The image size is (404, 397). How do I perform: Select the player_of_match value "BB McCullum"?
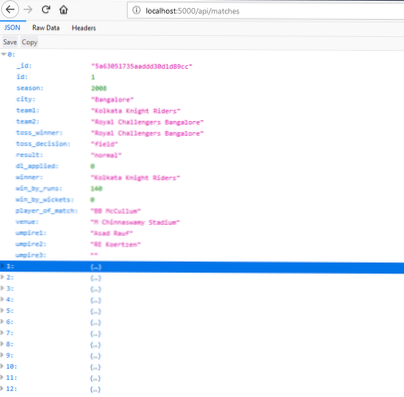116,211
